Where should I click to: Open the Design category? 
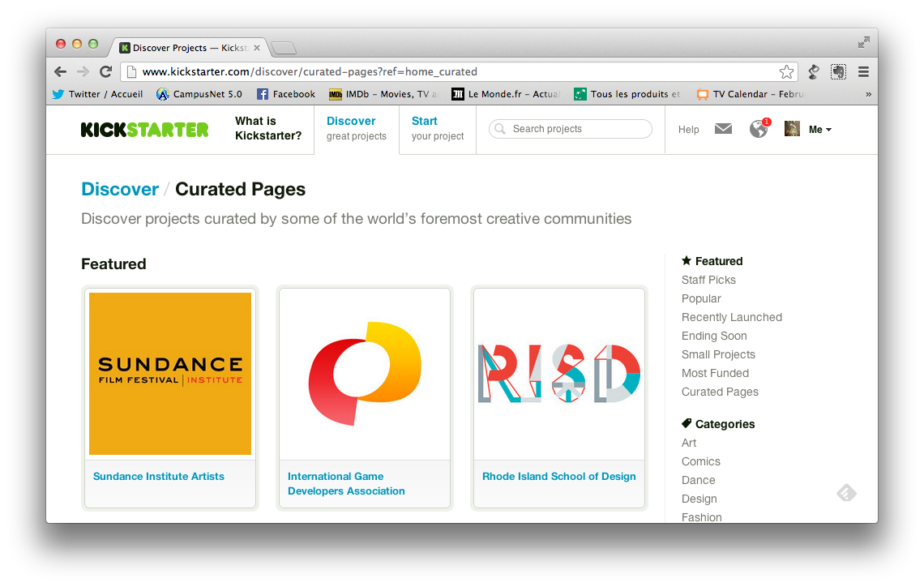tap(699, 499)
